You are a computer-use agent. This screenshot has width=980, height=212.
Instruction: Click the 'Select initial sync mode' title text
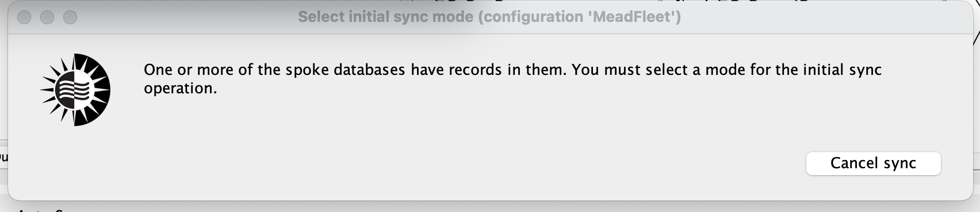click(x=385, y=17)
